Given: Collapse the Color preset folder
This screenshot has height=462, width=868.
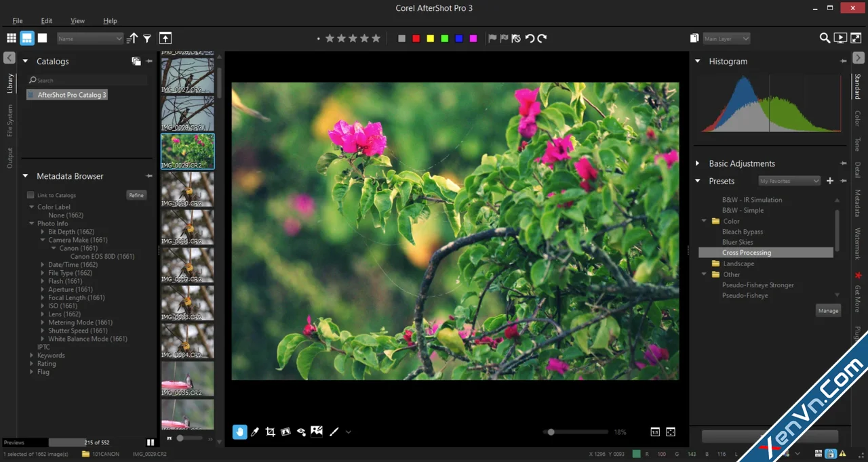Looking at the screenshot, I should tap(704, 221).
